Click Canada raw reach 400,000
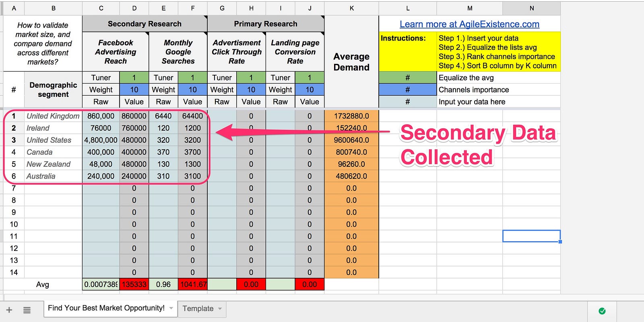Image resolution: width=644 pixels, height=322 pixels. click(101, 152)
